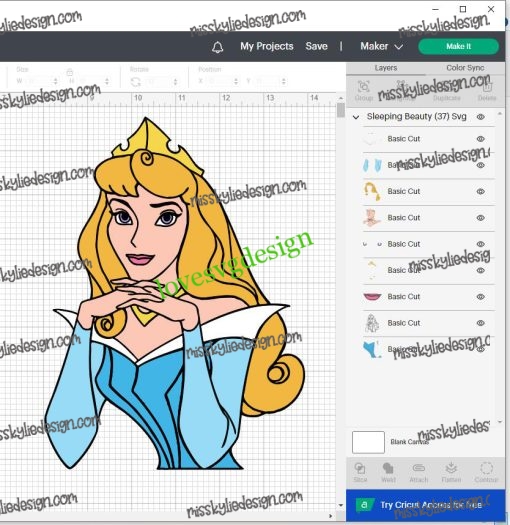Select the light blue sleeves layer thumbnail

(372, 165)
